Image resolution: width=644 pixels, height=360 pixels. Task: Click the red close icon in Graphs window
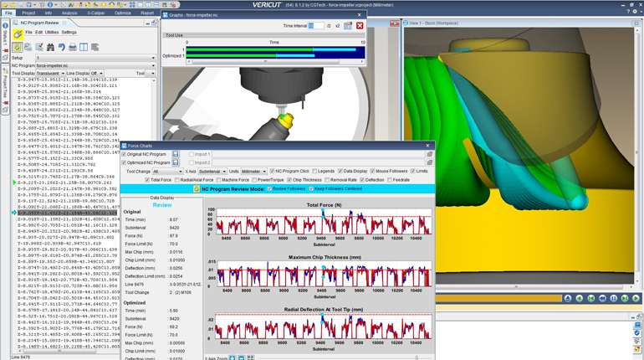(360, 26)
